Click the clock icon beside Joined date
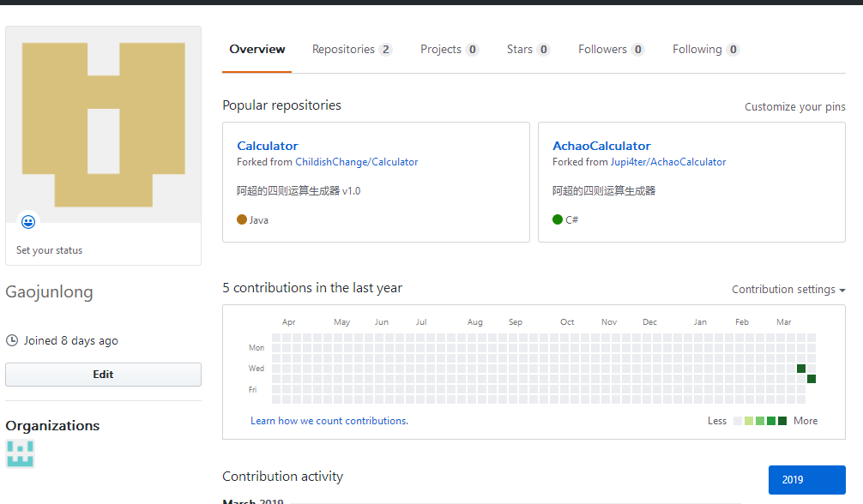 [12, 340]
